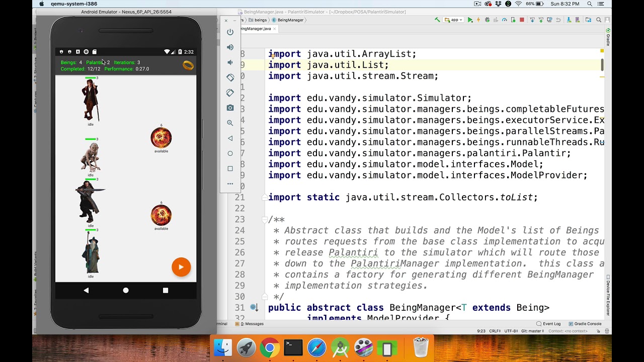The image size is (644, 362).
Task: Open the Gradle Console panel
Action: (585, 324)
